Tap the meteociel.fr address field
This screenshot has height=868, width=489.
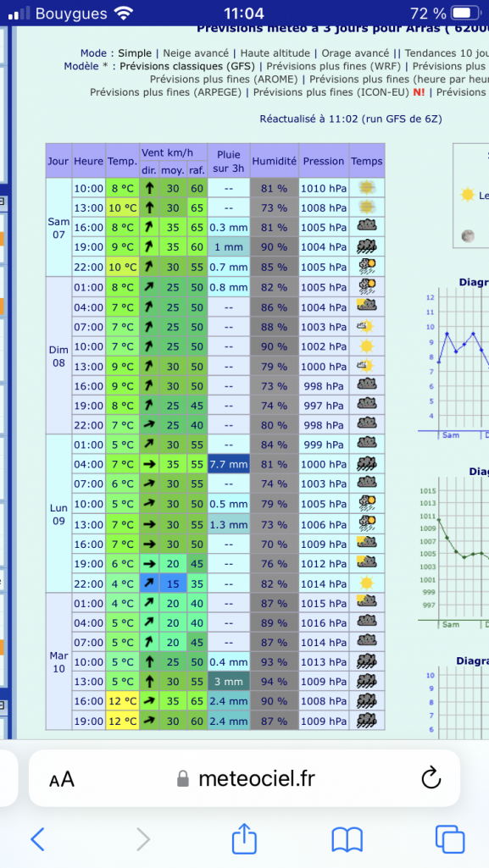(244, 778)
